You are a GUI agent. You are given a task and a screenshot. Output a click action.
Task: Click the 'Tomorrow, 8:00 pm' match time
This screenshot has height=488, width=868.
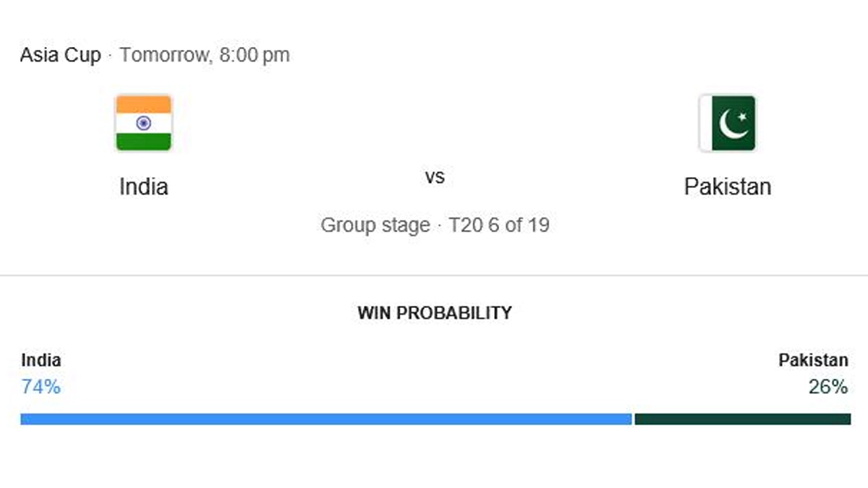click(x=205, y=55)
